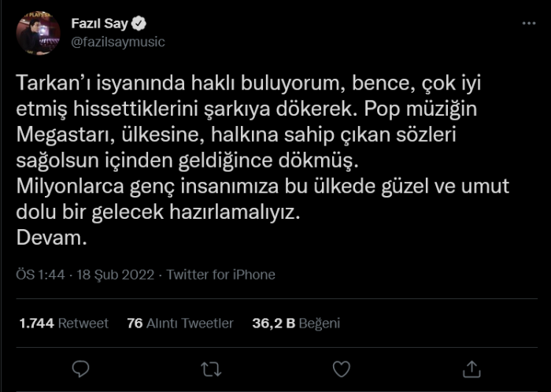Like the tweet with heart icon
Image resolution: width=551 pixels, height=392 pixels.
click(341, 368)
